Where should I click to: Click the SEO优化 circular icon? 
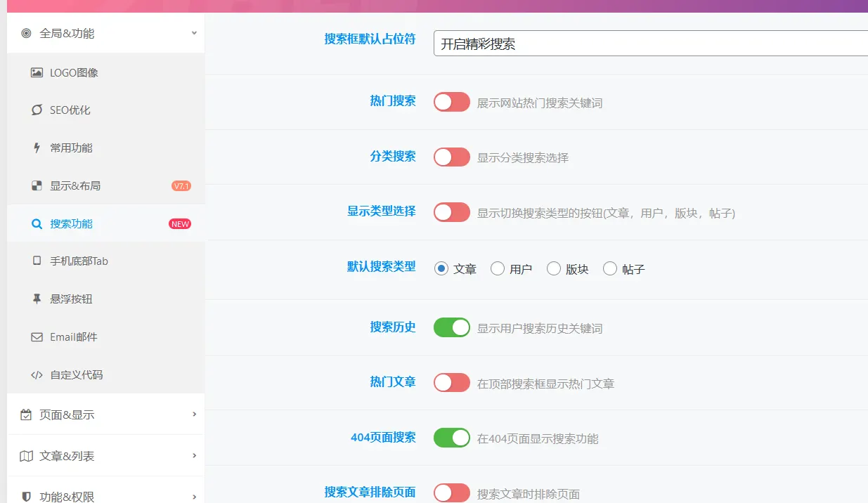(37, 110)
